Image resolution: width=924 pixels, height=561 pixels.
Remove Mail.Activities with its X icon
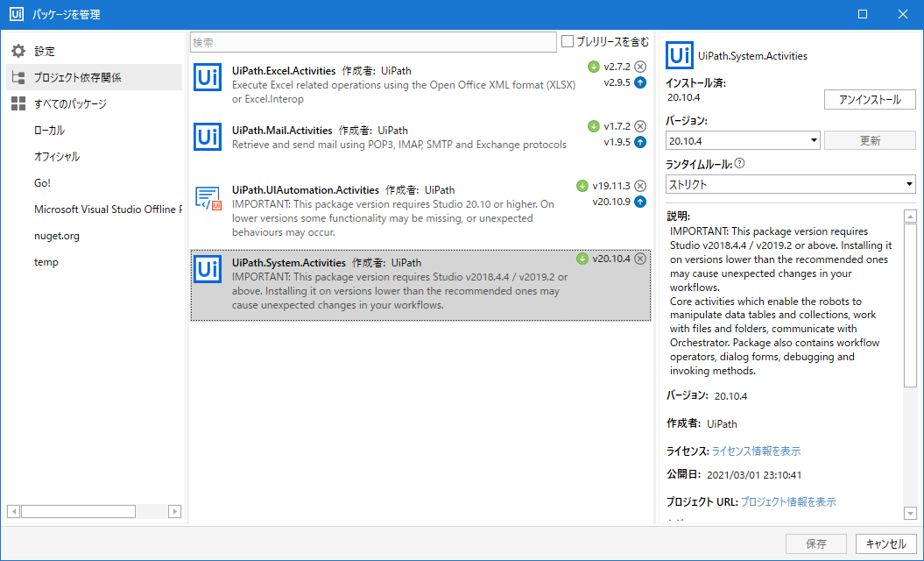640,126
